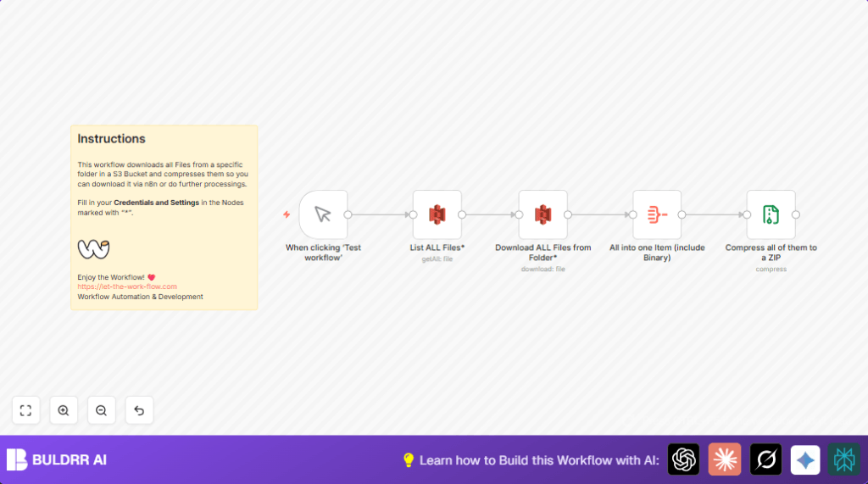Click the input connector of the List ALL Files node
Screen dimensions: 868x484
point(413,214)
